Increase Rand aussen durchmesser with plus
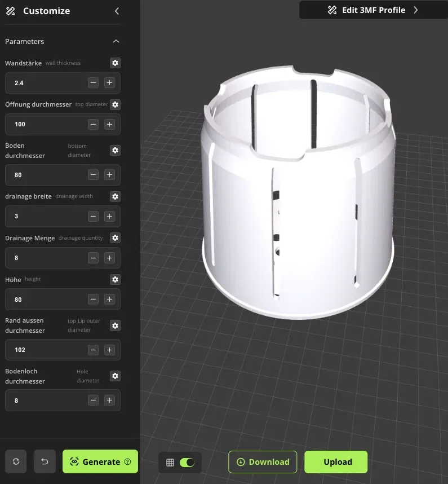The width and height of the screenshot is (448, 484). pos(109,350)
